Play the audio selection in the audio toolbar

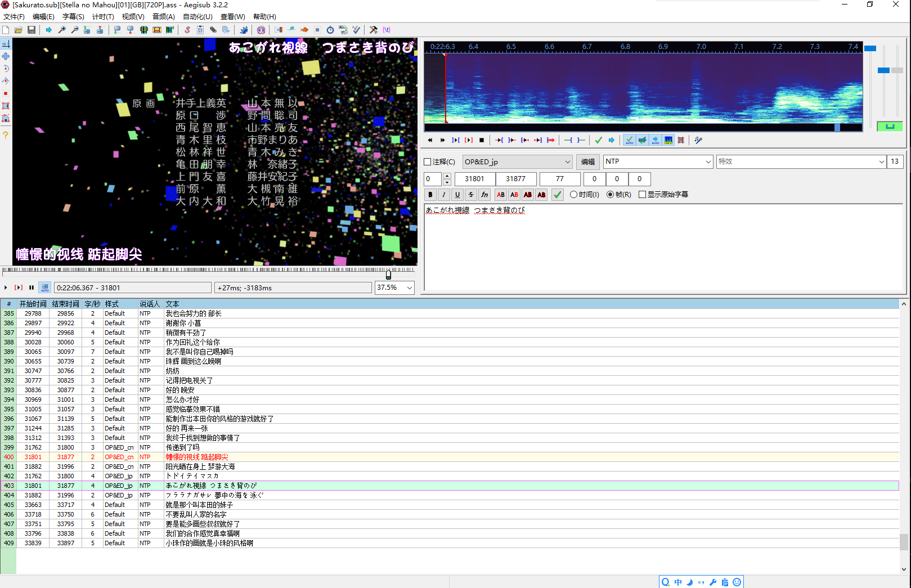[x=456, y=140]
